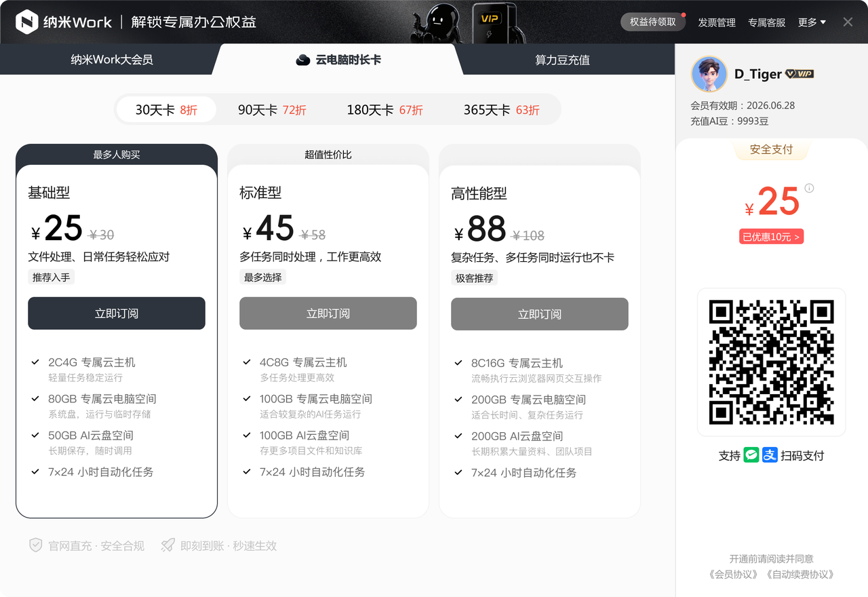Screen dimensions: 868x597
Task: Click the 极客推荐 tag on 高性能型
Action: [475, 277]
